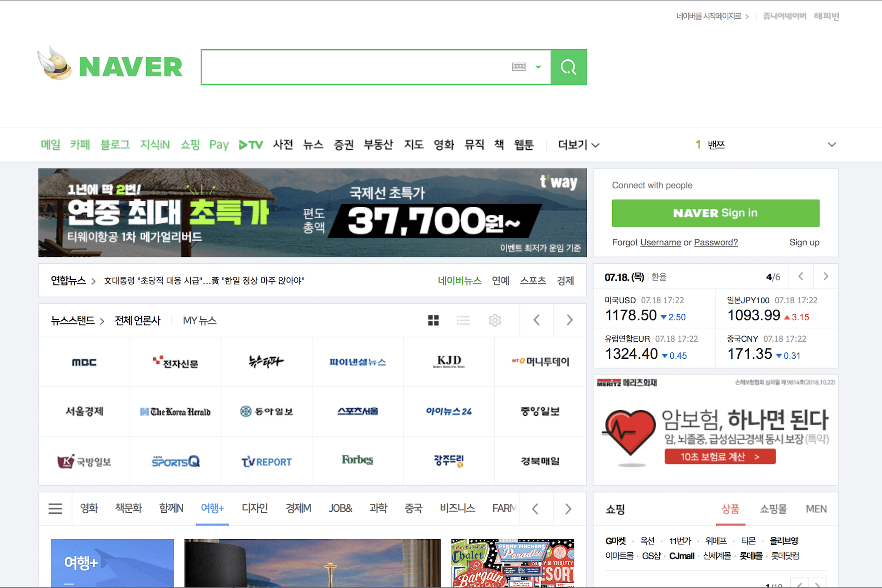
Task: Open the 국방일보 publisher tile
Action: coord(84,461)
